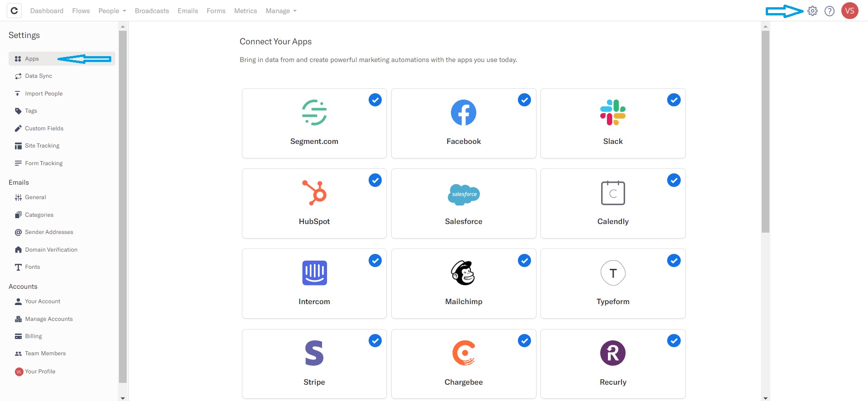868x401 pixels.
Task: Go to Flows in the top navigation
Action: click(x=81, y=11)
